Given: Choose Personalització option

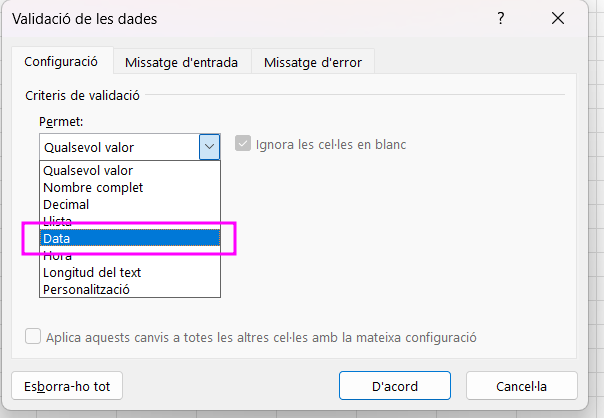Looking at the screenshot, I should (x=130, y=289).
